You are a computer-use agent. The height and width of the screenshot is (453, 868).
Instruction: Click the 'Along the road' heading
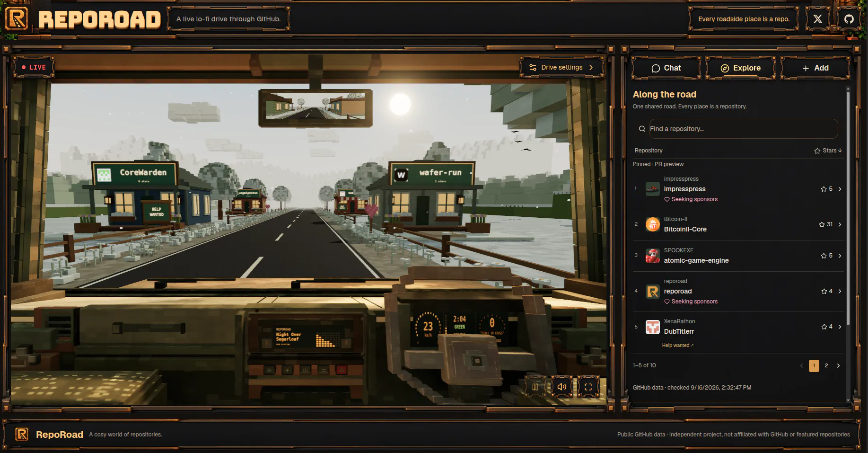(664, 94)
